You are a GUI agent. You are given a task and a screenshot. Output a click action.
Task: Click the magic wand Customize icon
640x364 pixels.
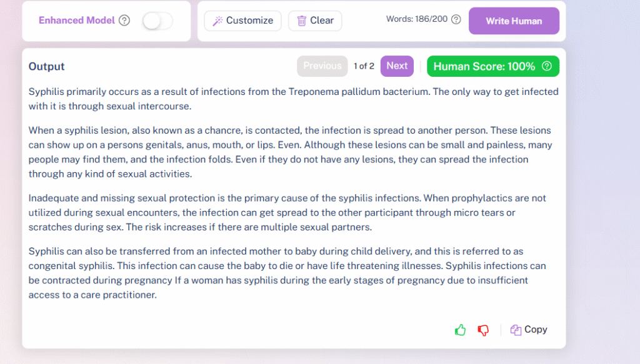pos(217,21)
